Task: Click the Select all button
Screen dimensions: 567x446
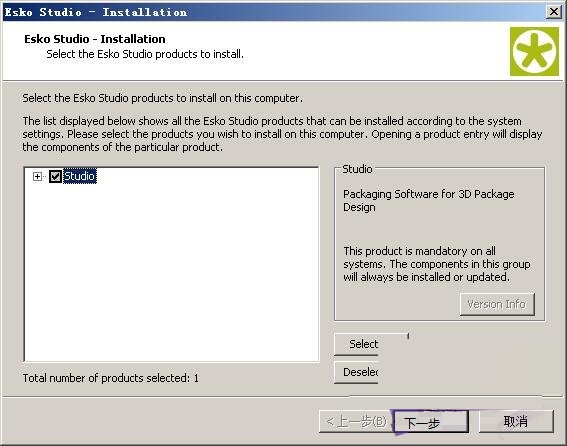Action: 357,344
